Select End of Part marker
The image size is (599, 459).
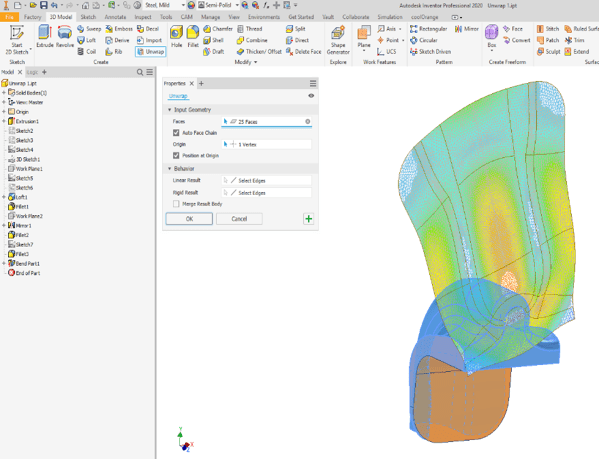[24, 273]
